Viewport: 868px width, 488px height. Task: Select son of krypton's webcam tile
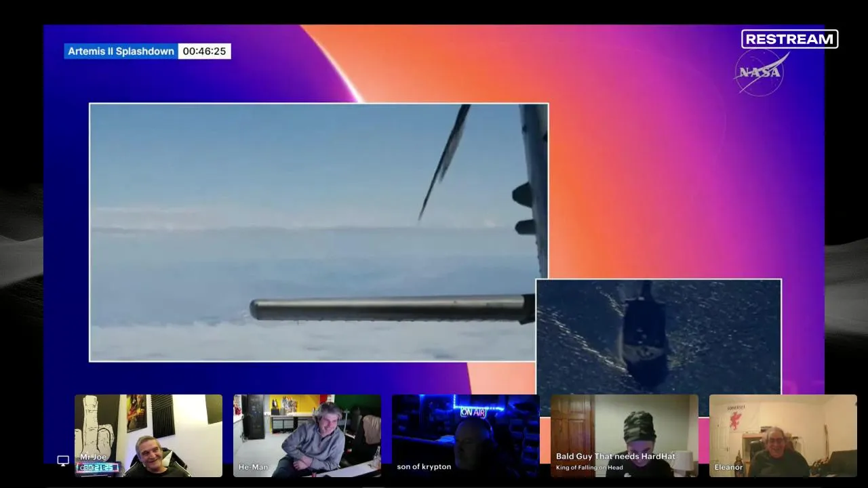pos(466,436)
